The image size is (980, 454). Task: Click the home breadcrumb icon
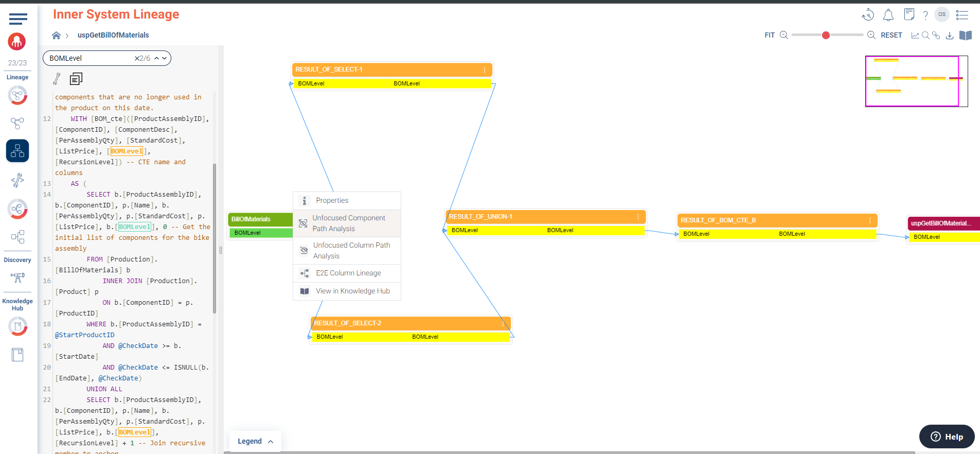56,35
